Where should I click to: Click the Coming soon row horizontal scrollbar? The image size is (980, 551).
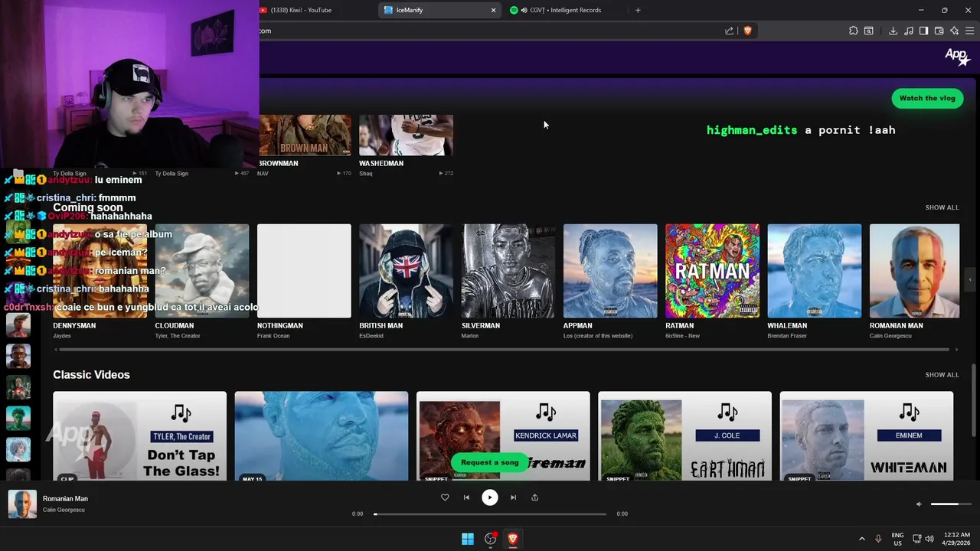pos(505,350)
